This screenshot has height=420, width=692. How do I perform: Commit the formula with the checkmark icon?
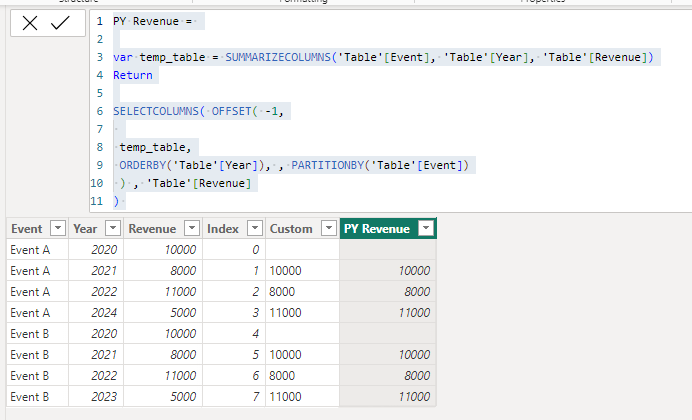pyautogui.click(x=60, y=23)
